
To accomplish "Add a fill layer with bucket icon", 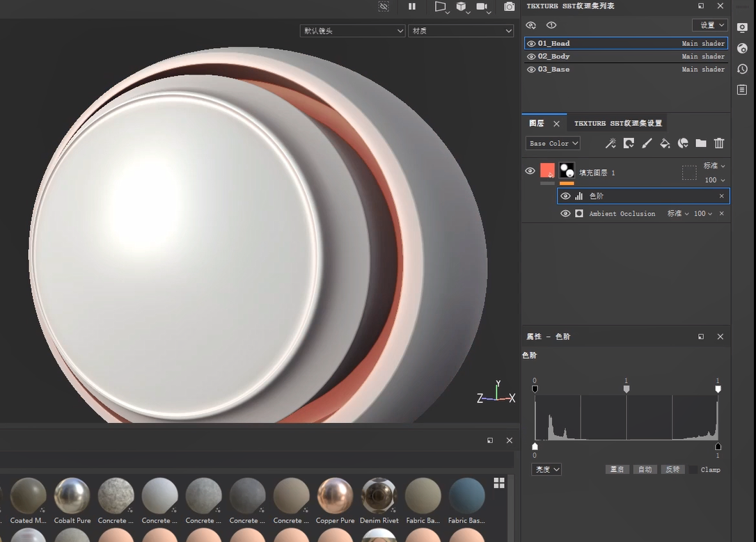I will (x=665, y=143).
